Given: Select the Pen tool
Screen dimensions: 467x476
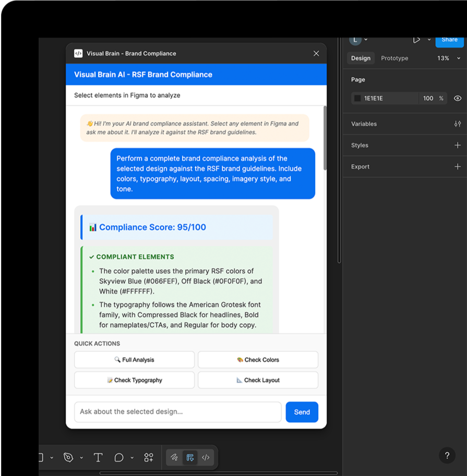Looking at the screenshot, I should coord(68,457).
